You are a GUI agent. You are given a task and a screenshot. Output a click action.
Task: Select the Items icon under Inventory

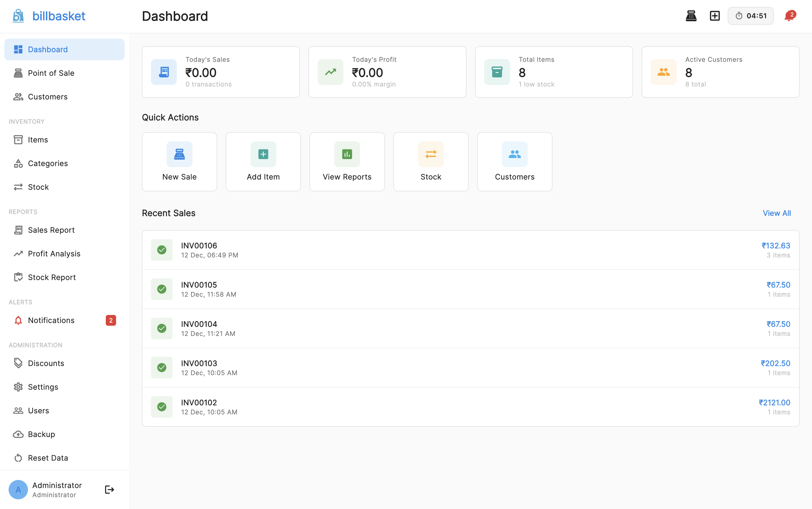18,139
